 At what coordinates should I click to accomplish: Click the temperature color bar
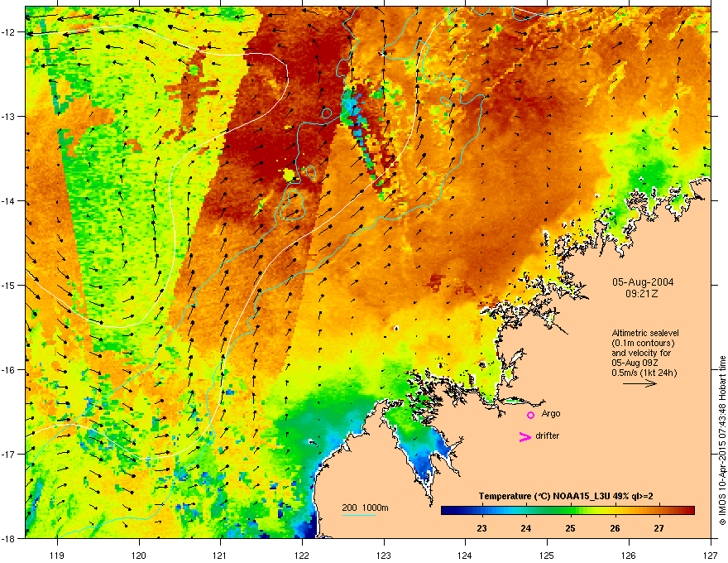point(568,511)
